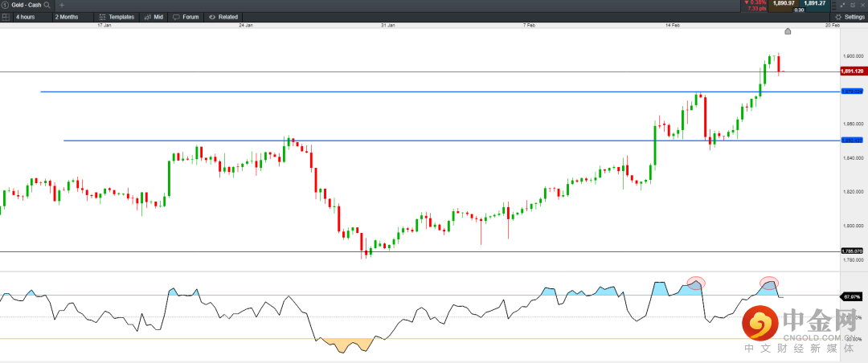The width and height of the screenshot is (868, 363).
Task: Click the buy price 1,891.27
Action: click(x=817, y=4)
